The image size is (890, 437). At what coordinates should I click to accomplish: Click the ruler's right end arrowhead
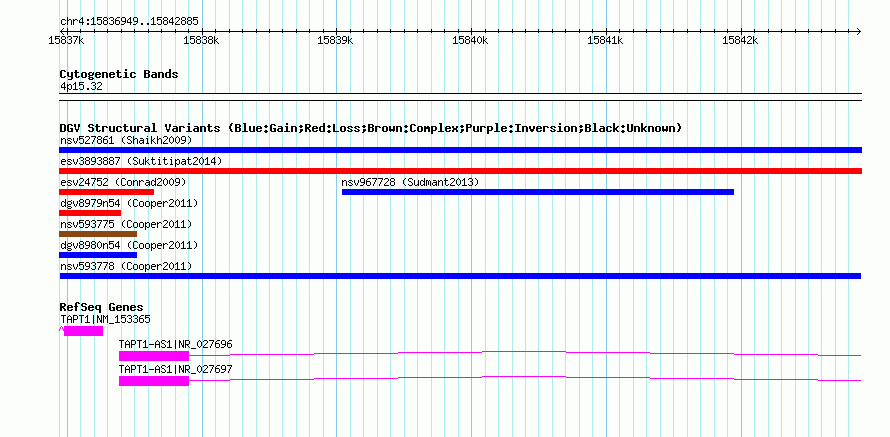click(859, 31)
